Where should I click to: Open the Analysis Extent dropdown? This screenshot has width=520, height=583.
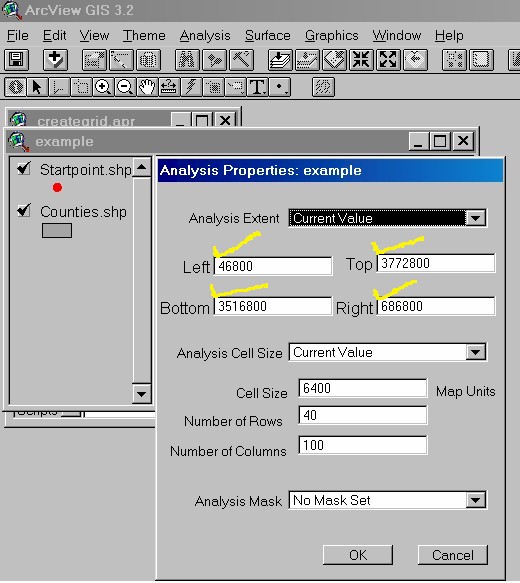point(475,218)
